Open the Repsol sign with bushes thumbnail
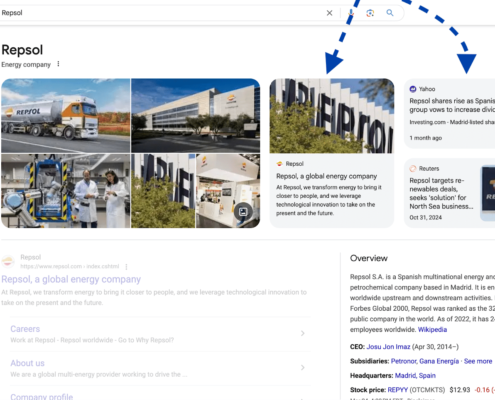This screenshot has width=495, height=400. click(x=163, y=191)
